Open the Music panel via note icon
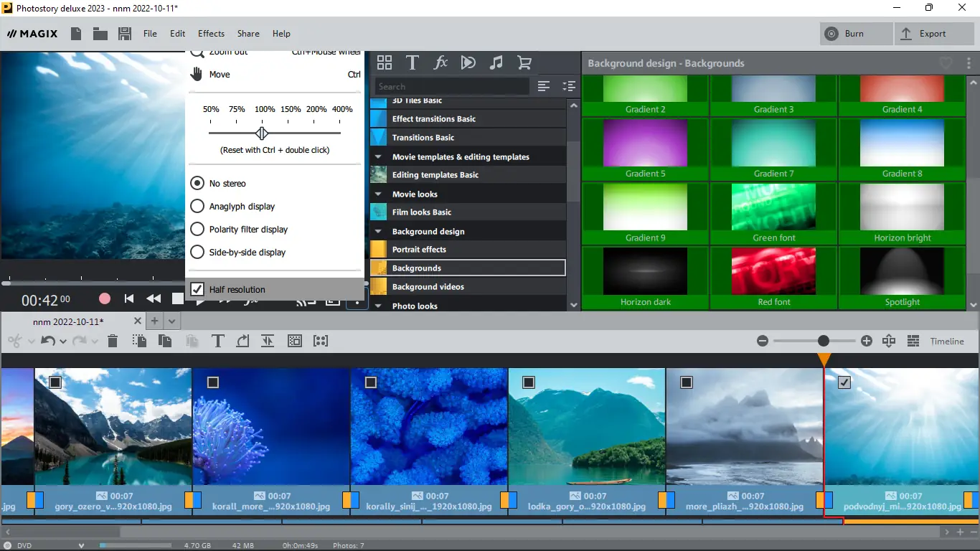980x551 pixels. [x=496, y=62]
